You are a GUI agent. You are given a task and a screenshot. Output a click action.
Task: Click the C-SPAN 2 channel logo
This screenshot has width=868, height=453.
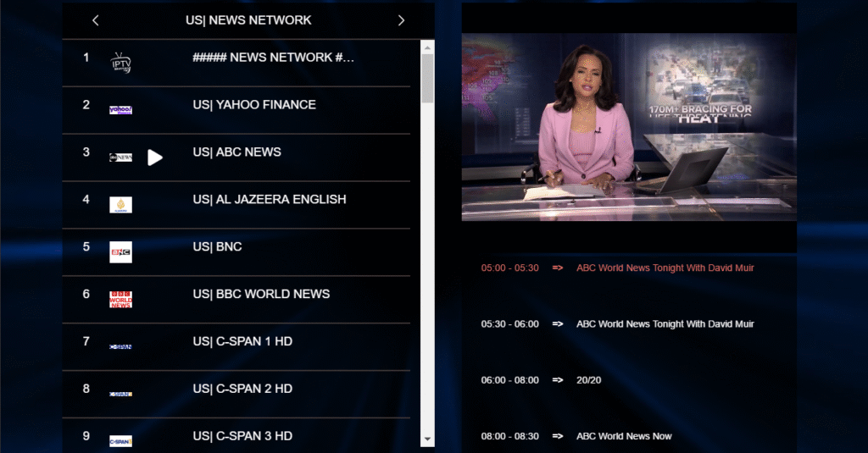[120, 395]
